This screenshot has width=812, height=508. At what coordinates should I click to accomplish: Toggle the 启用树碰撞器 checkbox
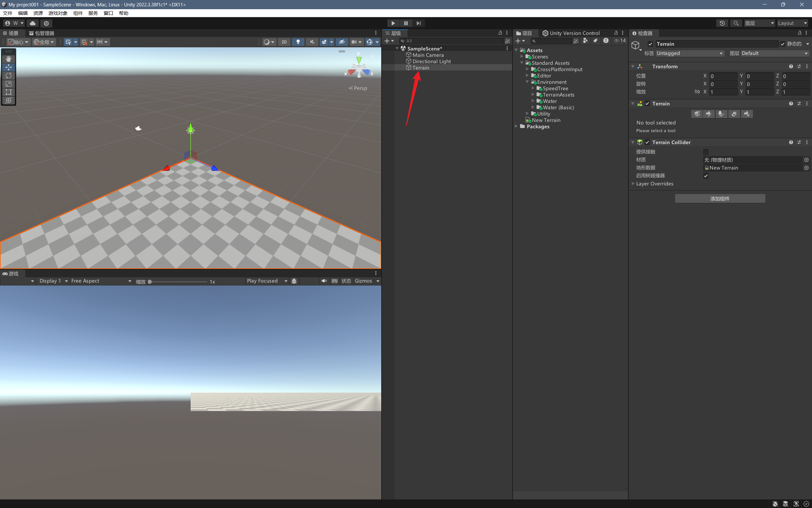coord(706,176)
